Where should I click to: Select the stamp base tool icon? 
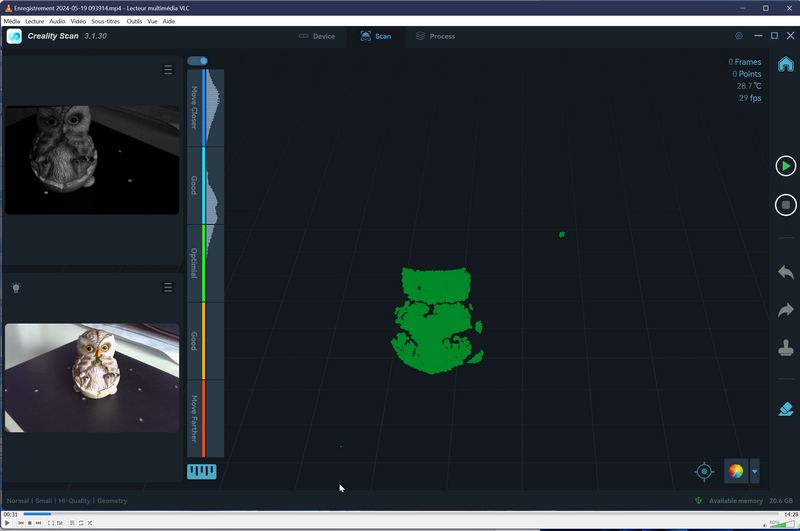tap(786, 348)
